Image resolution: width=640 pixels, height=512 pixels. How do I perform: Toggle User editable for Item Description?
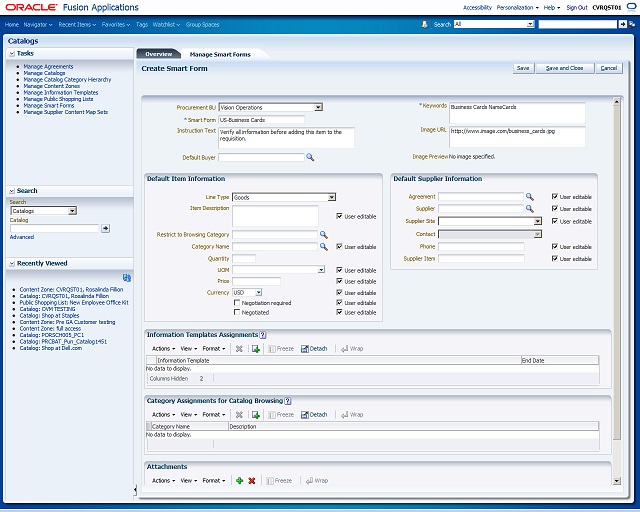(x=339, y=216)
